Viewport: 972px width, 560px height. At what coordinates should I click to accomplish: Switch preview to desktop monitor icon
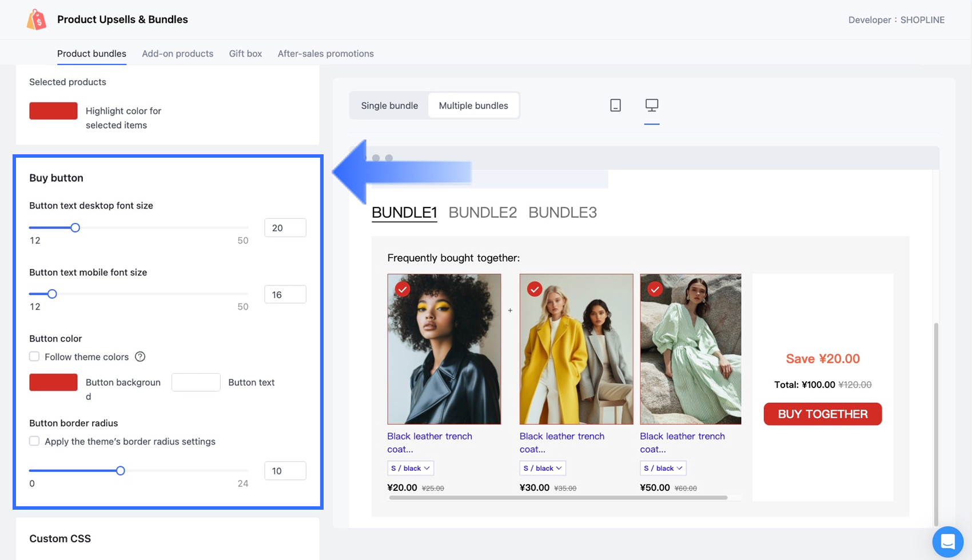(x=652, y=105)
